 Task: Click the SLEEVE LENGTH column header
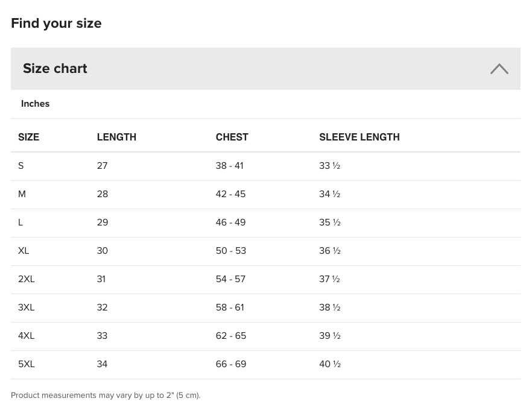pos(359,137)
